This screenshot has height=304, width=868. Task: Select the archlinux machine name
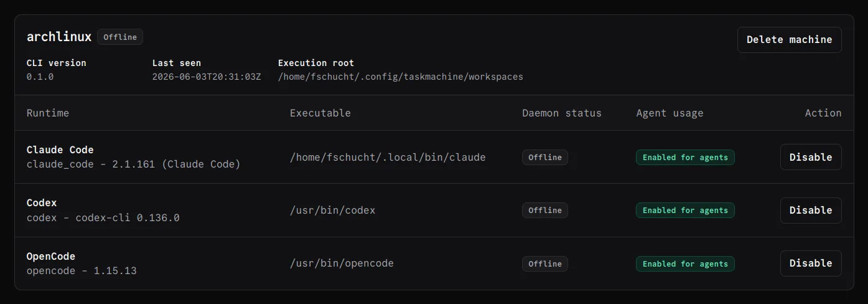[x=59, y=37]
